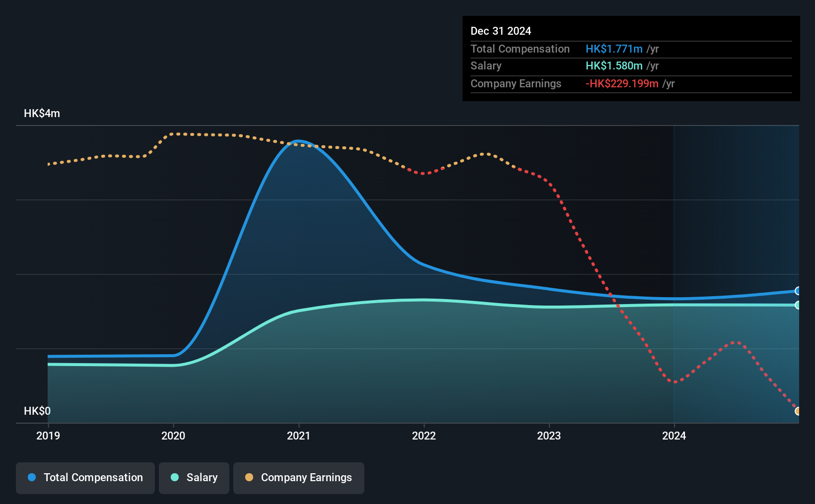Click the blue Total Compensation legend dot
The width and height of the screenshot is (815, 504).
(32, 477)
